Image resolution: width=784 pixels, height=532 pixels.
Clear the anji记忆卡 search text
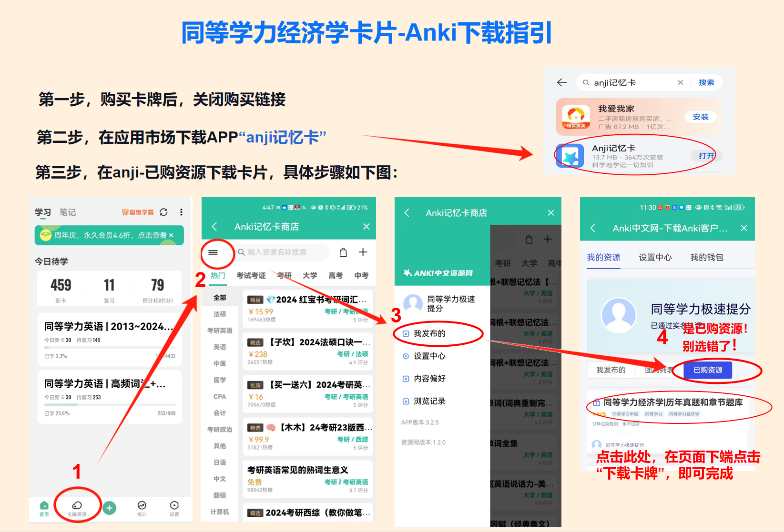(x=680, y=82)
